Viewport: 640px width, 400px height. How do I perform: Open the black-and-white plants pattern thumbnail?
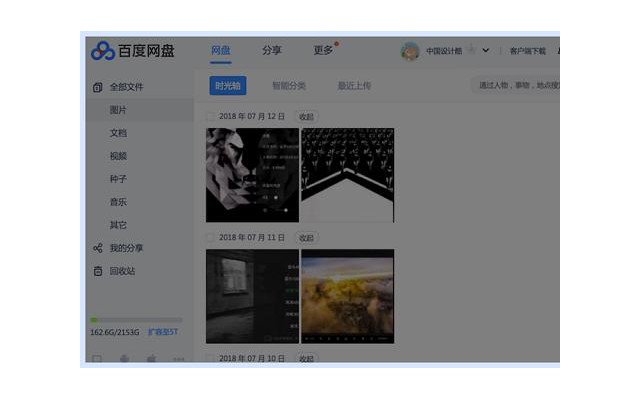348,175
